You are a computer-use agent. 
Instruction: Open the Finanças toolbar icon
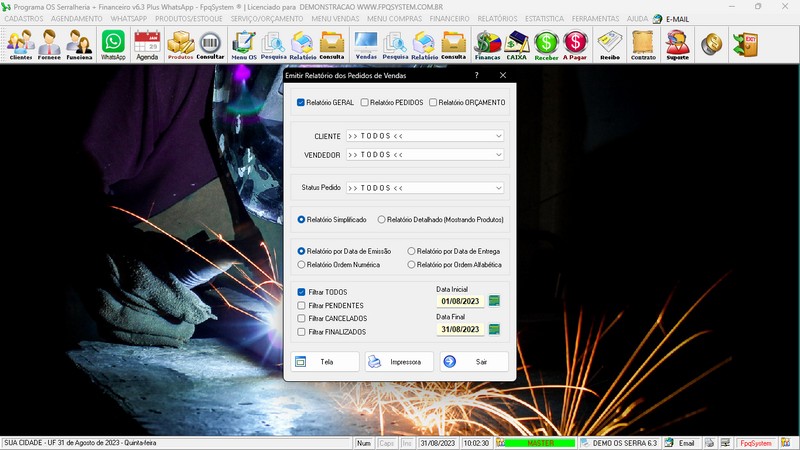click(x=487, y=44)
